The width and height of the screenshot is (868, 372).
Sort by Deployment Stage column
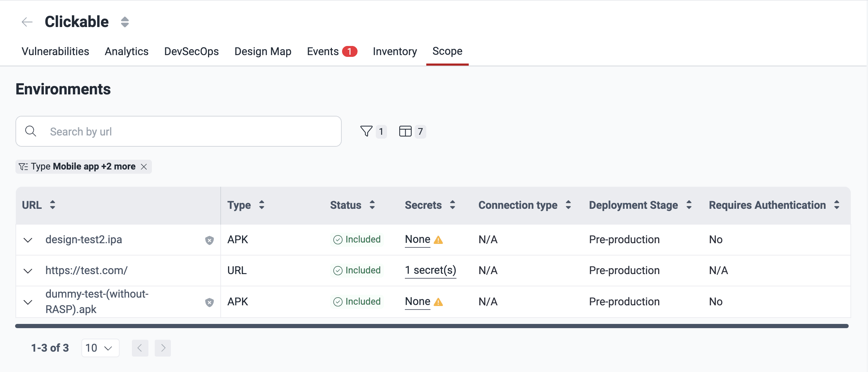[689, 205]
